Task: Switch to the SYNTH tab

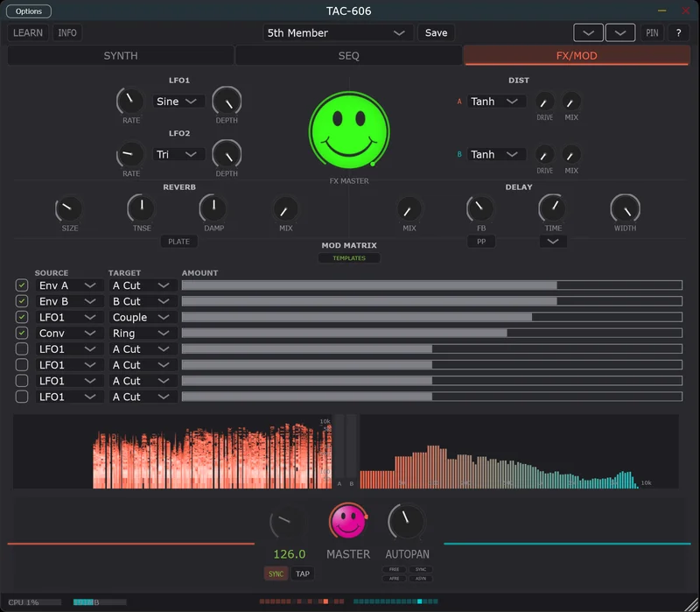Action: coord(121,56)
